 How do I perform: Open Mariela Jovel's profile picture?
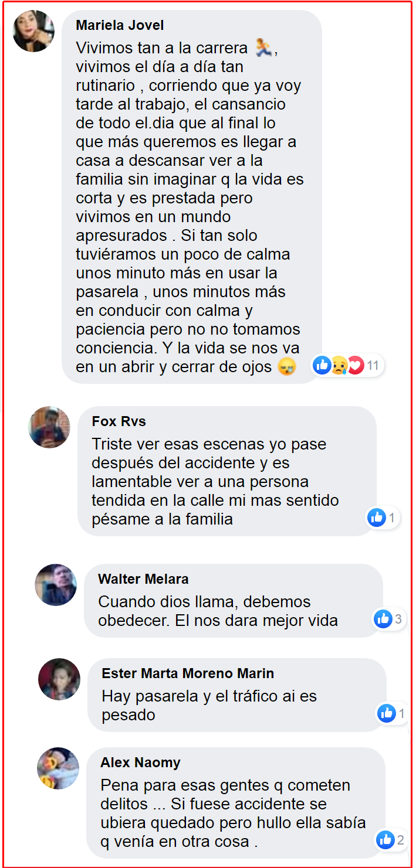[x=33, y=31]
